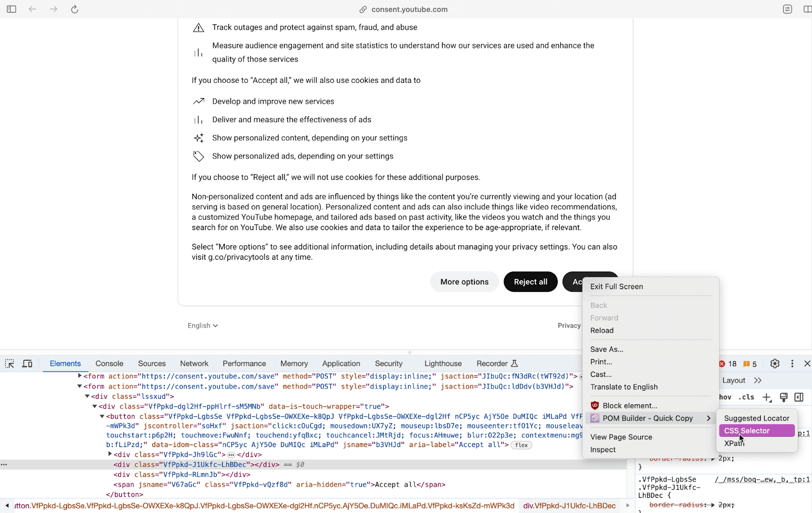This screenshot has width=812, height=513.
Task: Toggle the .cls class editor
Action: (746, 397)
